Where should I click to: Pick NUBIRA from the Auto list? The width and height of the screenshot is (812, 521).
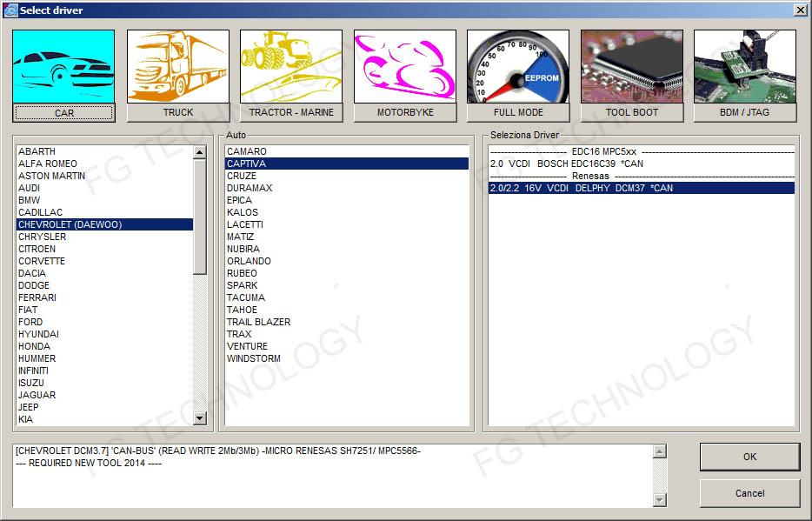[x=347, y=249]
